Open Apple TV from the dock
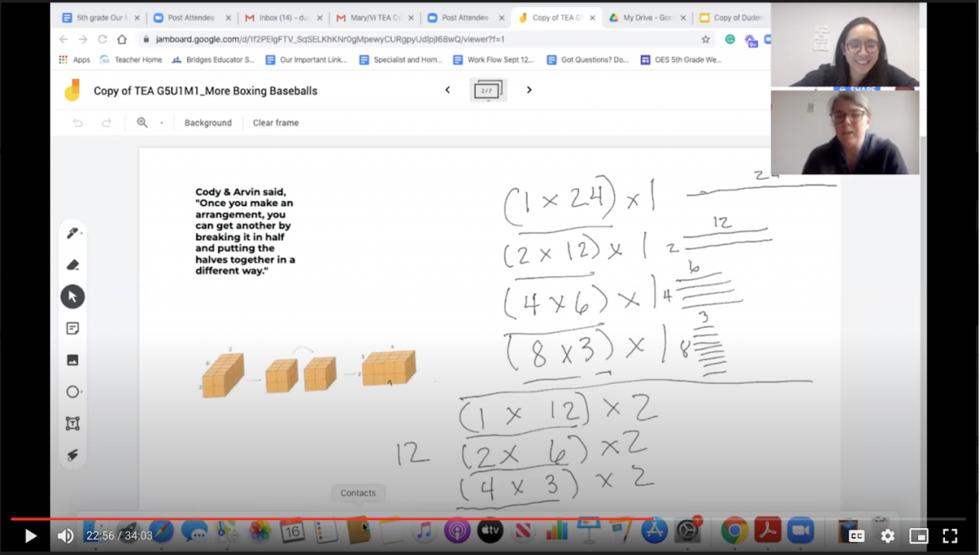The image size is (980, 555). [490, 531]
